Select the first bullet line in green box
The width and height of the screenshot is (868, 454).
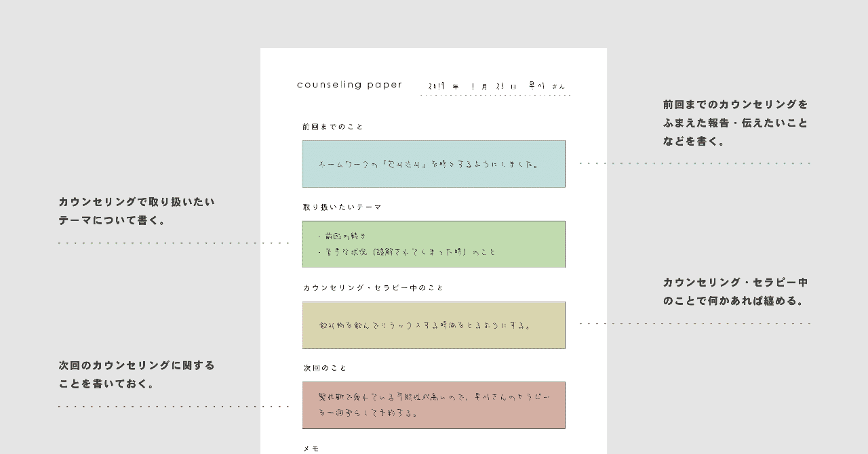(342, 236)
